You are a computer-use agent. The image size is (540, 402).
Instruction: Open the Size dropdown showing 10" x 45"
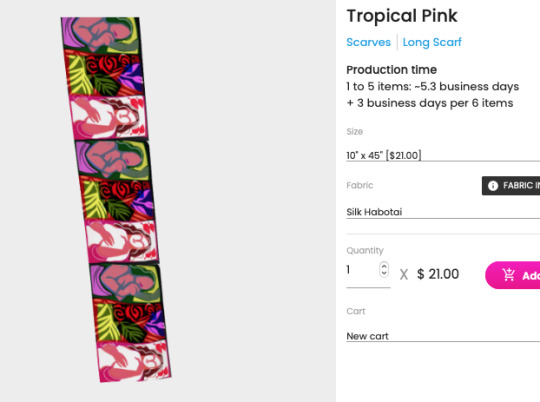tap(443, 155)
